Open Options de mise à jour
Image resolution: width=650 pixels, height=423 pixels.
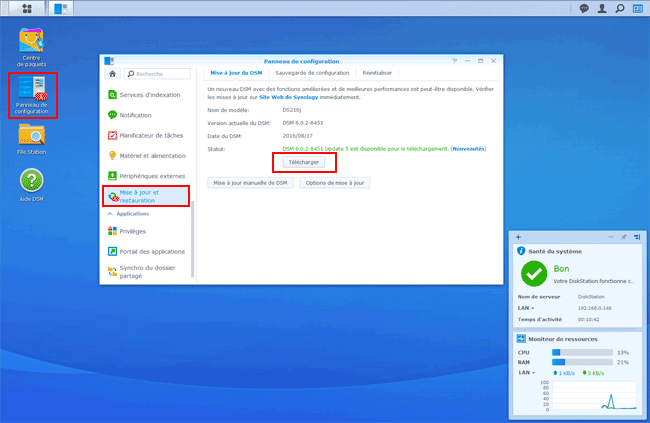point(335,182)
